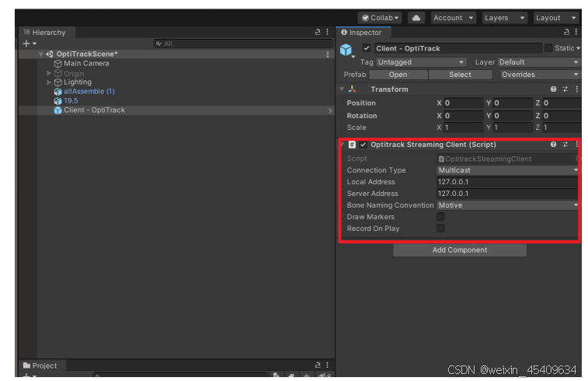Open the cloud services button
The height and width of the screenshot is (381, 588).
pyautogui.click(x=416, y=18)
